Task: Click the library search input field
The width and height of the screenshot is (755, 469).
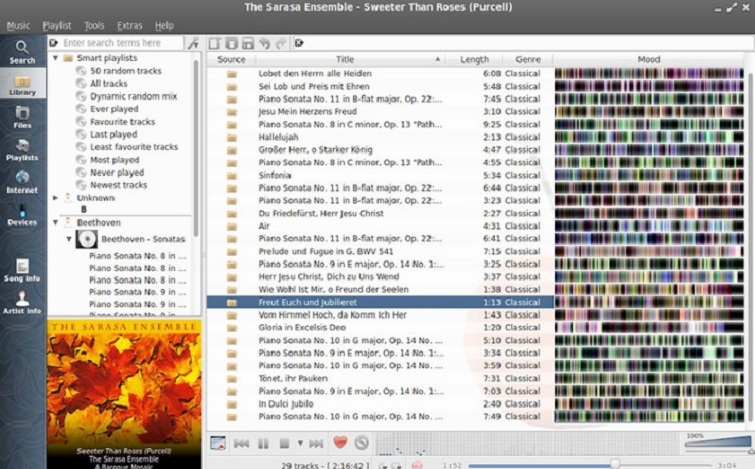Action: pos(120,43)
